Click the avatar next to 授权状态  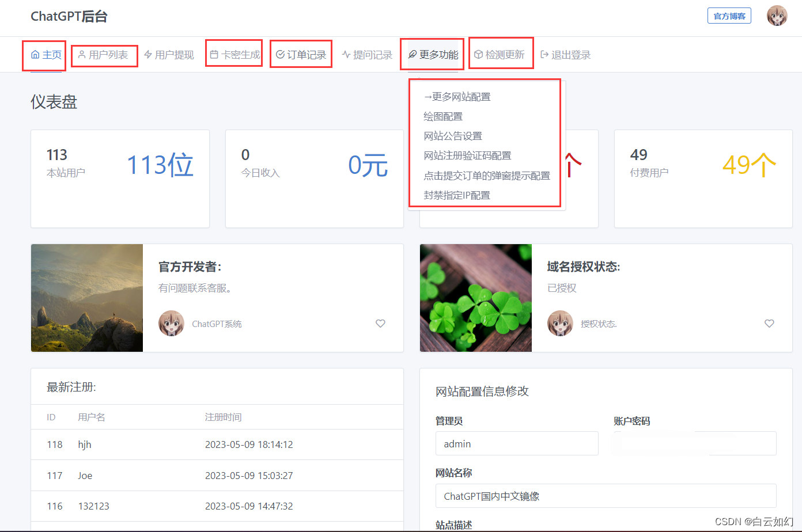[561, 324]
